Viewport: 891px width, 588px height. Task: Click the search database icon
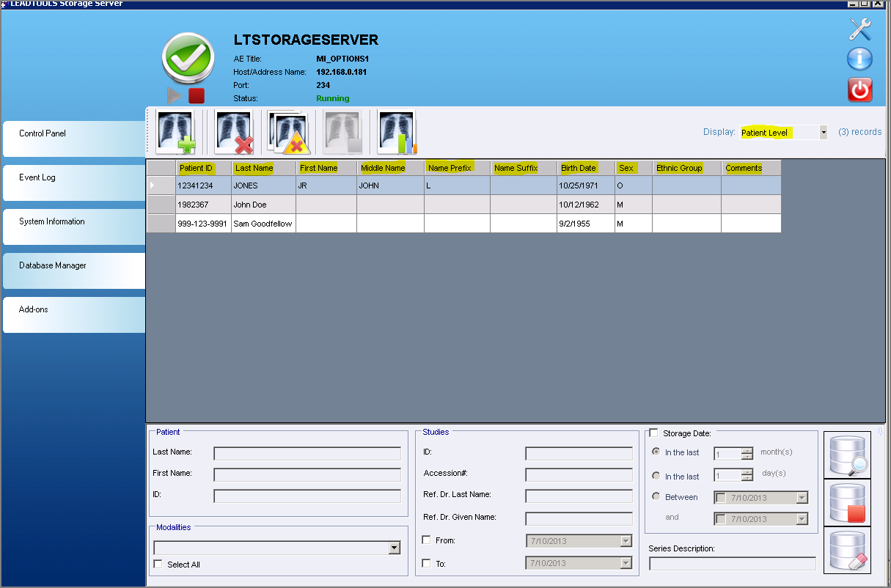click(x=847, y=456)
